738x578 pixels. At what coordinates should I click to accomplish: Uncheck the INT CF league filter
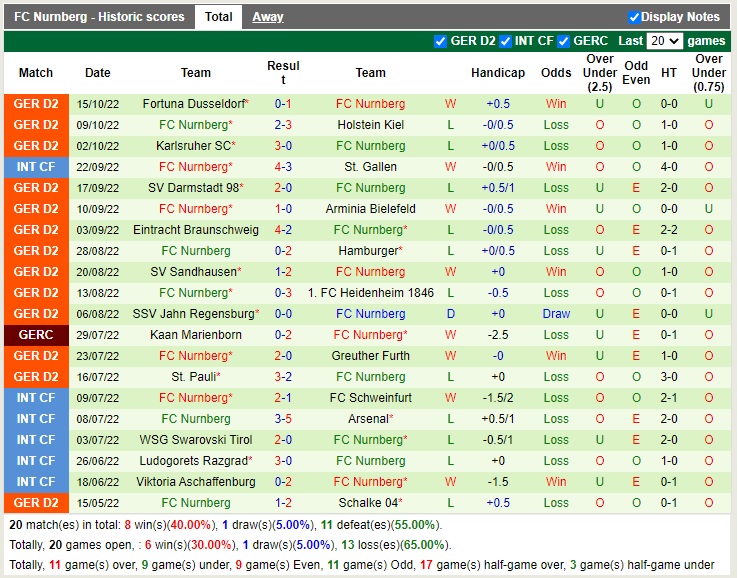pyautogui.click(x=505, y=41)
